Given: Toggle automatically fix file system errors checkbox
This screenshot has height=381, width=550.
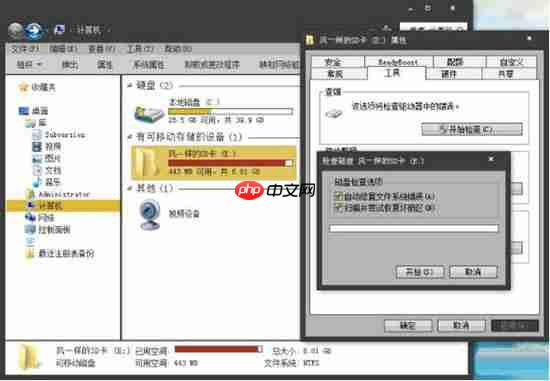Looking at the screenshot, I should click(338, 196).
